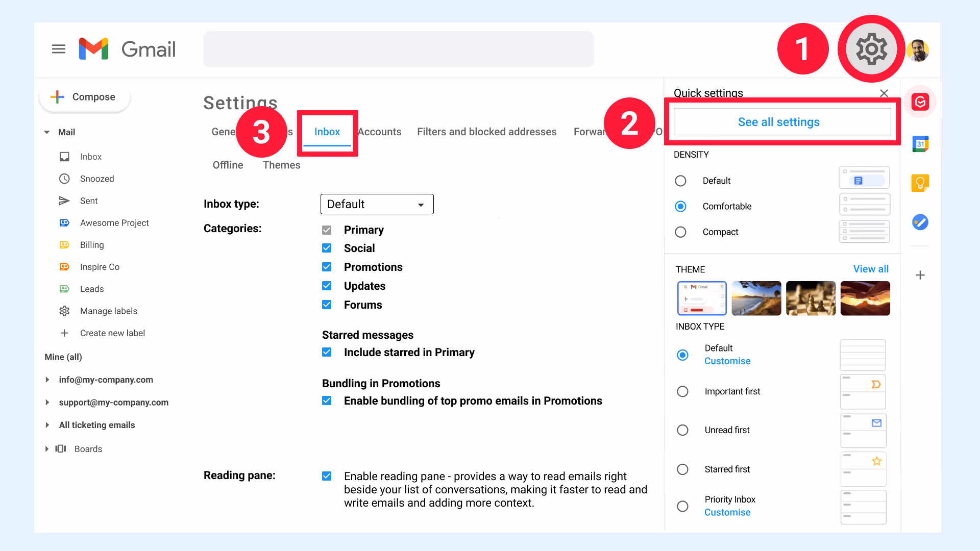Viewport: 980px width, 551px height.
Task: Choose the default Gmail theme thumbnail
Action: (702, 298)
